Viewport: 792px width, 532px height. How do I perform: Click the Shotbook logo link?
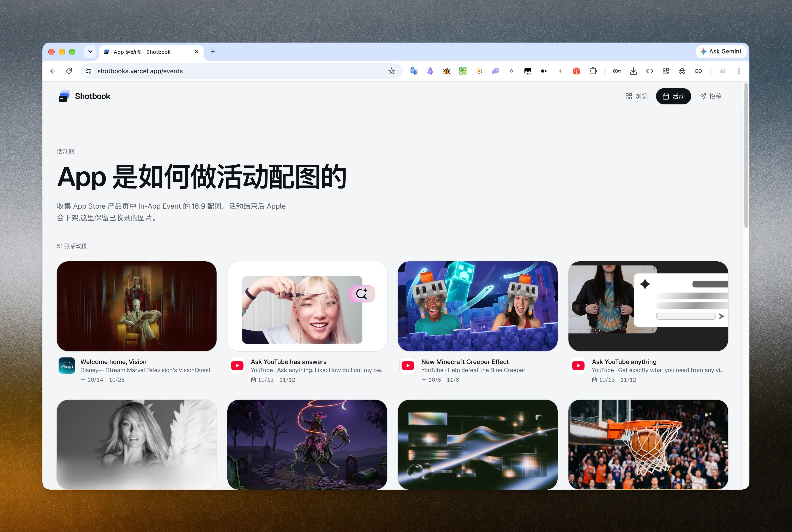[84, 96]
